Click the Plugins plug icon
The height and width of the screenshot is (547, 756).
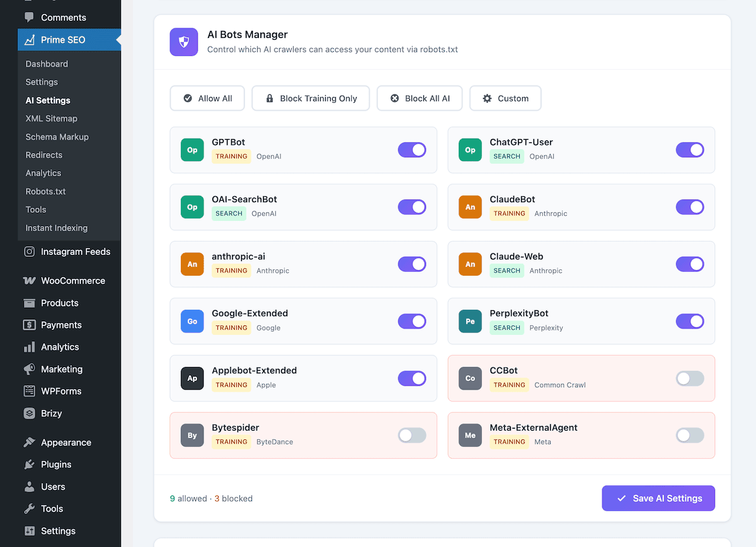point(29,465)
